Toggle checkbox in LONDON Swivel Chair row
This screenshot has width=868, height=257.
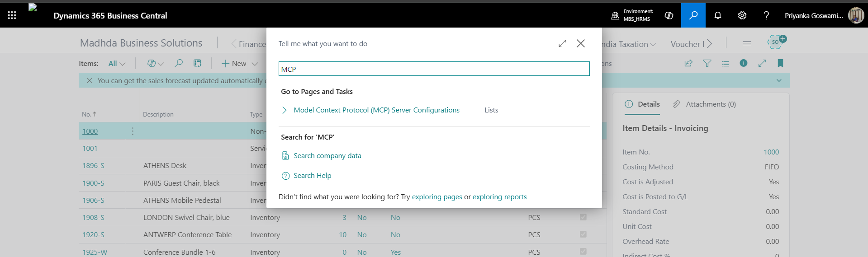coord(583,217)
